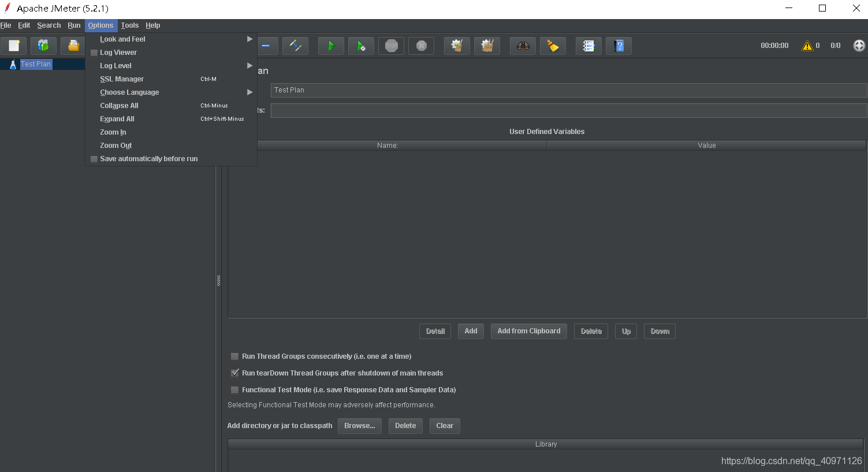This screenshot has width=868, height=472.
Task: Open the File menu
Action: [6, 25]
